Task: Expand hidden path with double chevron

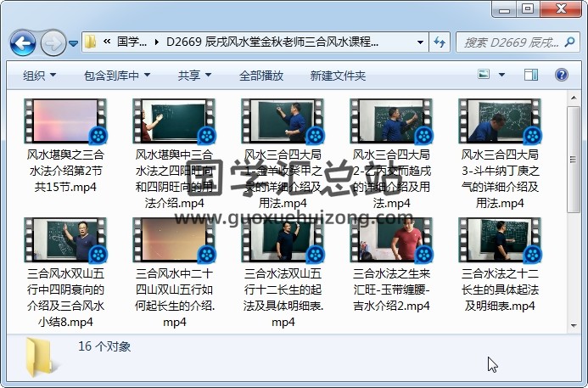Action: pos(107,42)
